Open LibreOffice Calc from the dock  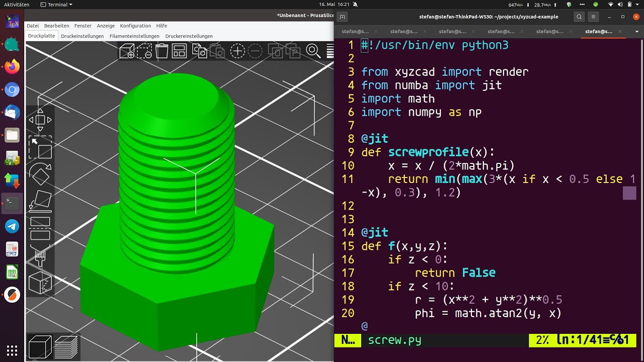(x=12, y=273)
